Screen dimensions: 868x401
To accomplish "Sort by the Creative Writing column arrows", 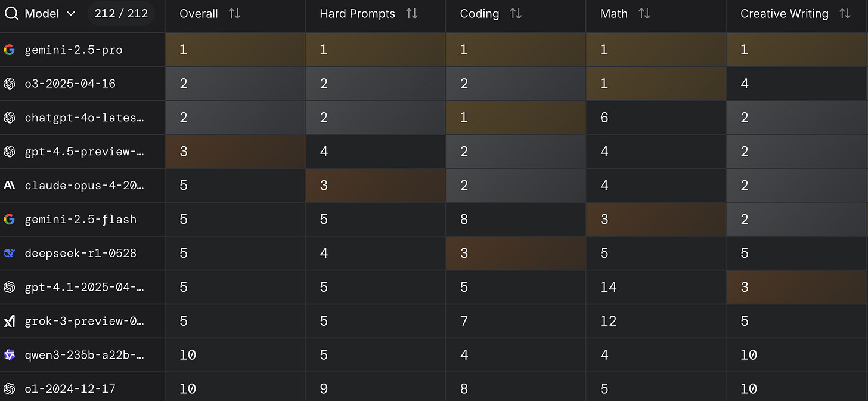I will pos(845,14).
